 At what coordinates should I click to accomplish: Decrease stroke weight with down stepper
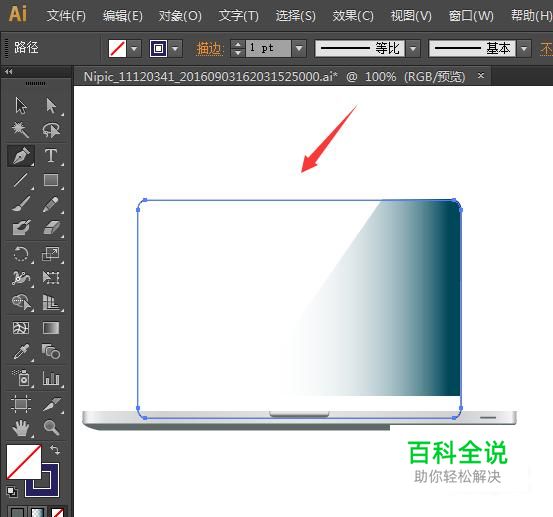tap(238, 53)
